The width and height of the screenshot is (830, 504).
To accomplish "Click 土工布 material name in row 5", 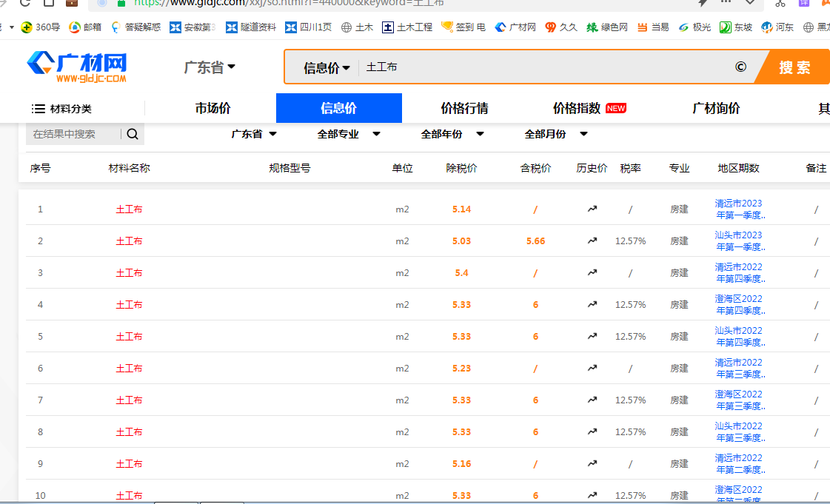I will tap(129, 336).
